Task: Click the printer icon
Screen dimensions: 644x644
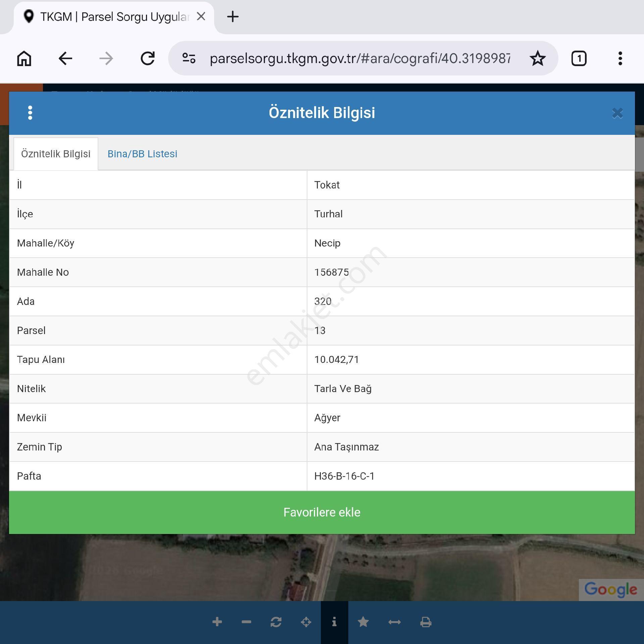Action: [x=426, y=622]
